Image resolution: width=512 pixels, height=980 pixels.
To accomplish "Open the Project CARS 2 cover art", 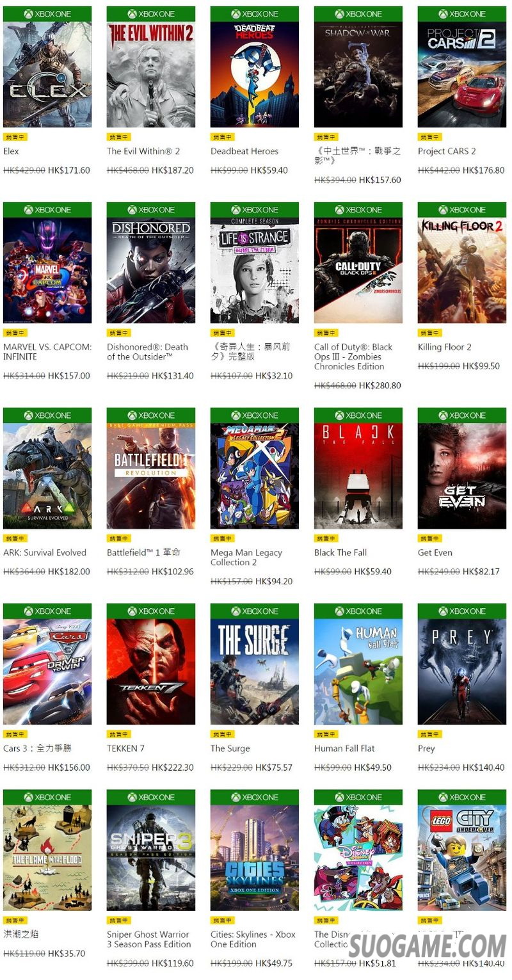I will click(462, 67).
